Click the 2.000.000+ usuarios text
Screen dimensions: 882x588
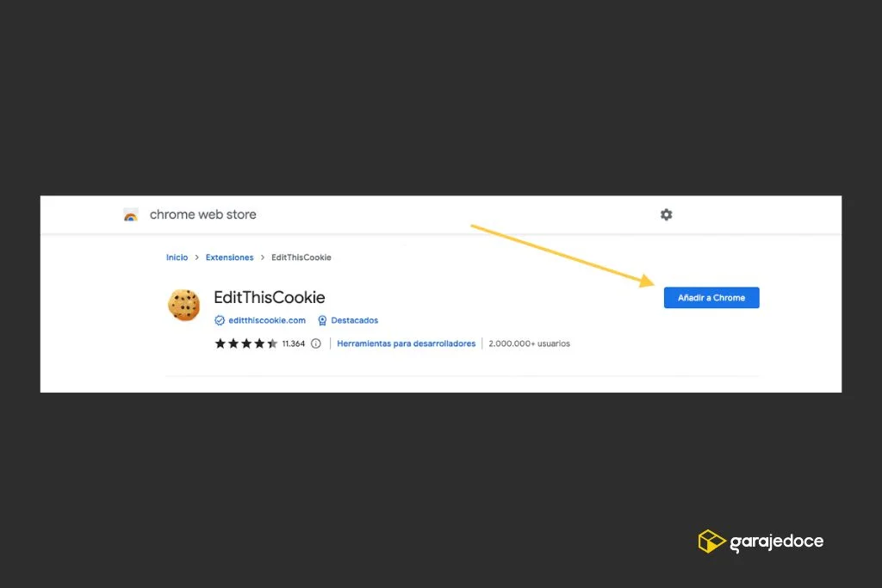[x=530, y=344]
